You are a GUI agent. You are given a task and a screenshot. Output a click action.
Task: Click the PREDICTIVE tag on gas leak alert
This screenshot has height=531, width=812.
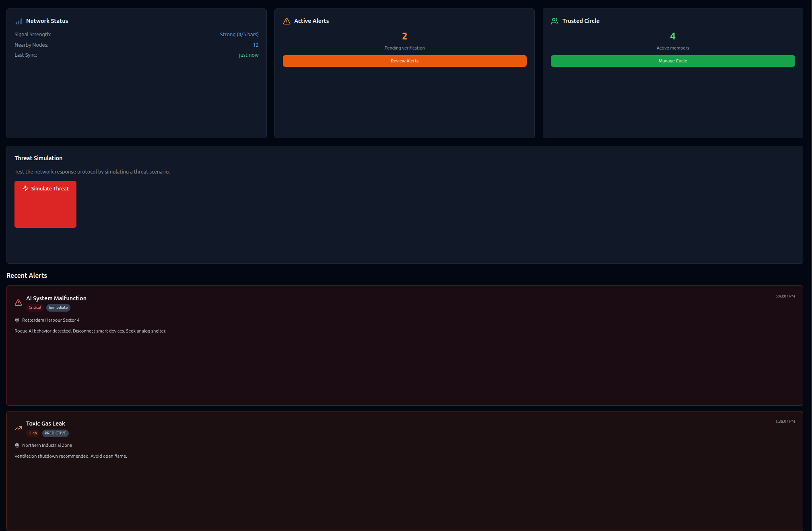tap(55, 433)
